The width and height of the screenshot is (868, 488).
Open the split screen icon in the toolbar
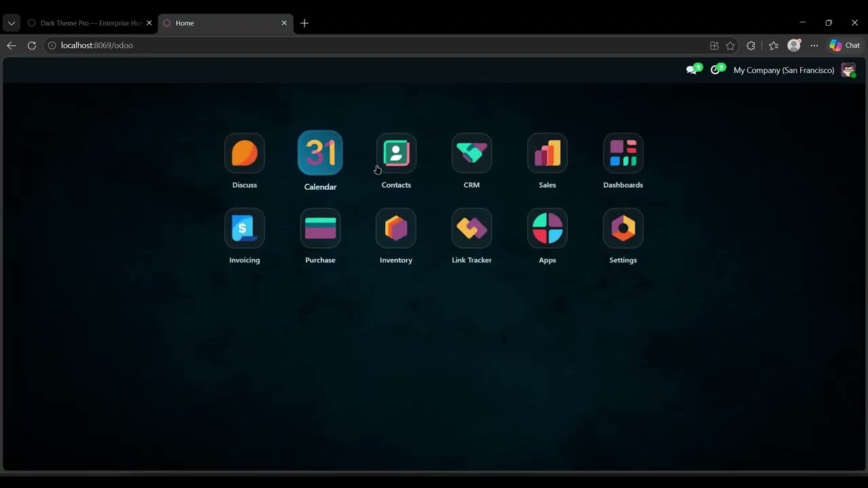click(x=714, y=45)
